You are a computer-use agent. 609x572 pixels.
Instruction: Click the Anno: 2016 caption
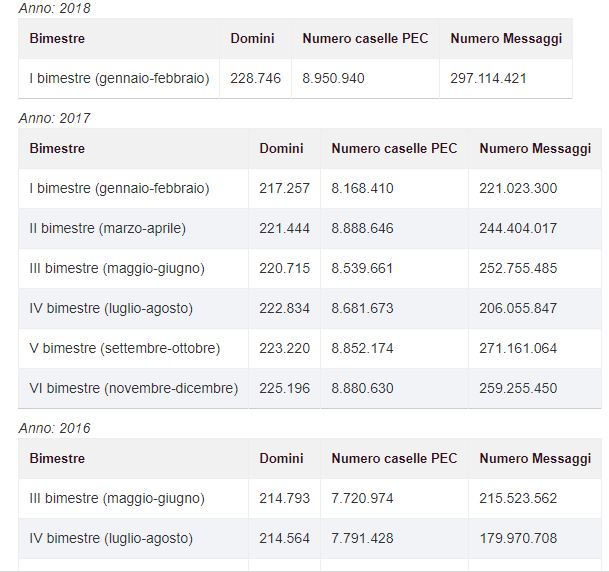(x=54, y=428)
